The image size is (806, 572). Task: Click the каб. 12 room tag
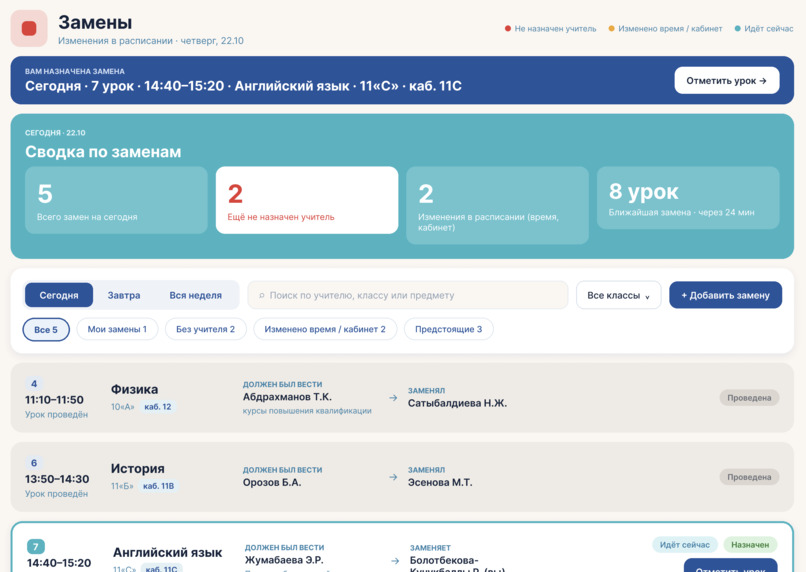click(158, 407)
